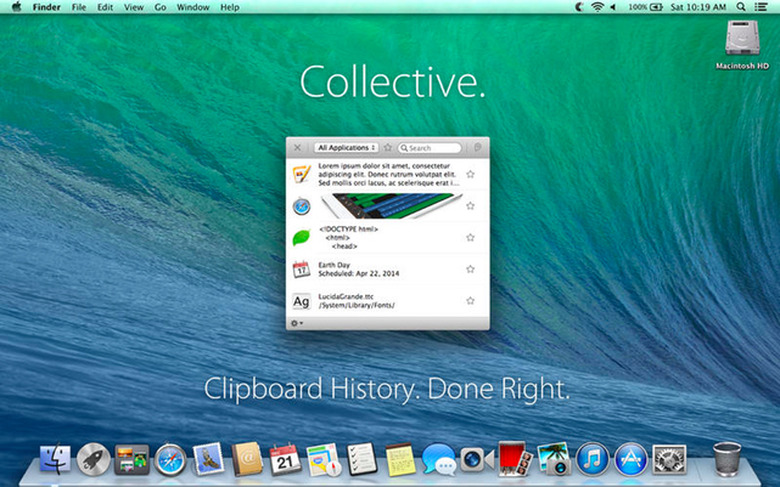Open the All Applications dropdown
Viewport: 780px width, 487px height.
tap(346, 148)
